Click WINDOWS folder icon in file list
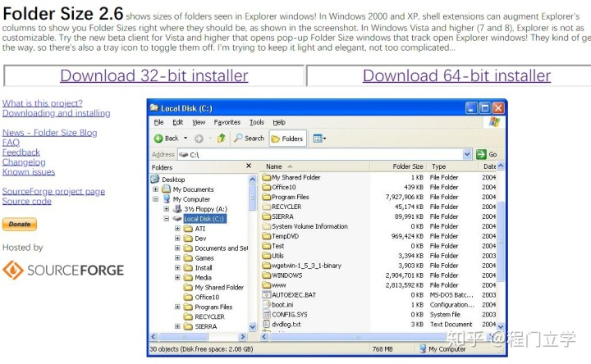This screenshot has height=364, width=591. 267,275
